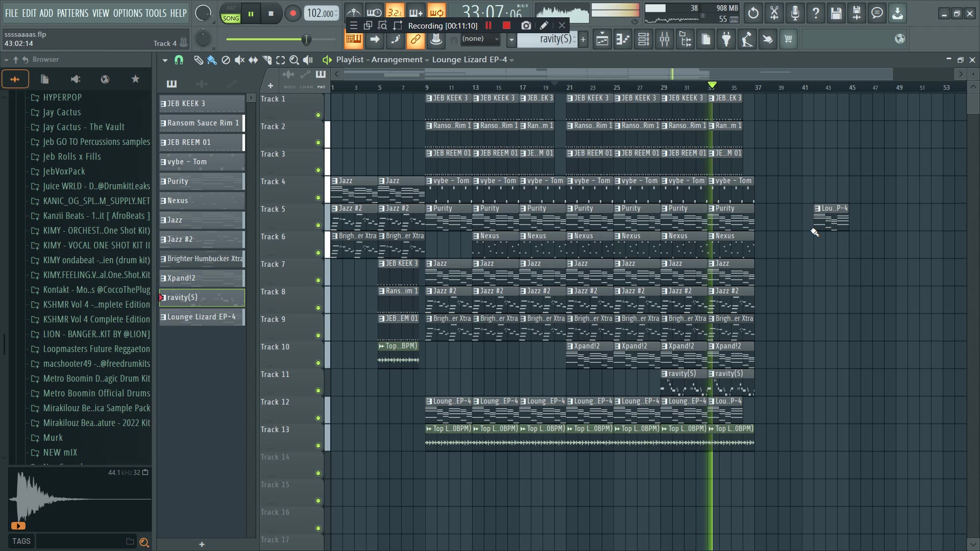Image resolution: width=980 pixels, height=551 pixels.
Task: Open the export download icon
Action: coord(897,13)
